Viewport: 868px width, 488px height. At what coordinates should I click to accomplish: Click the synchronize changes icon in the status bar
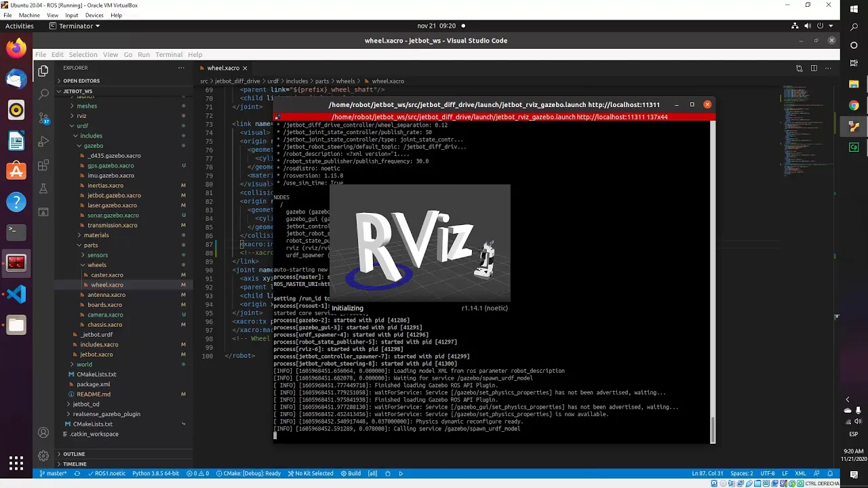point(77,473)
